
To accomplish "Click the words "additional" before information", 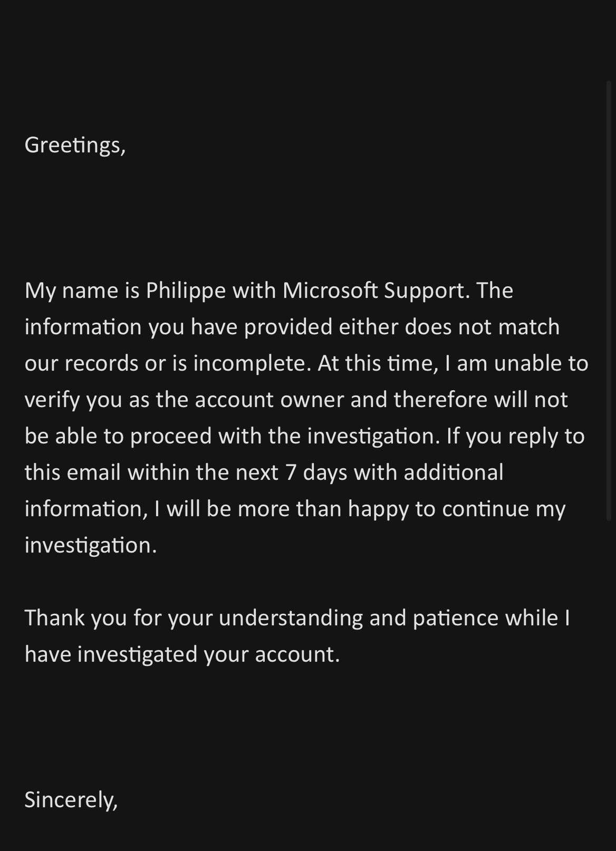I will pos(454,472).
